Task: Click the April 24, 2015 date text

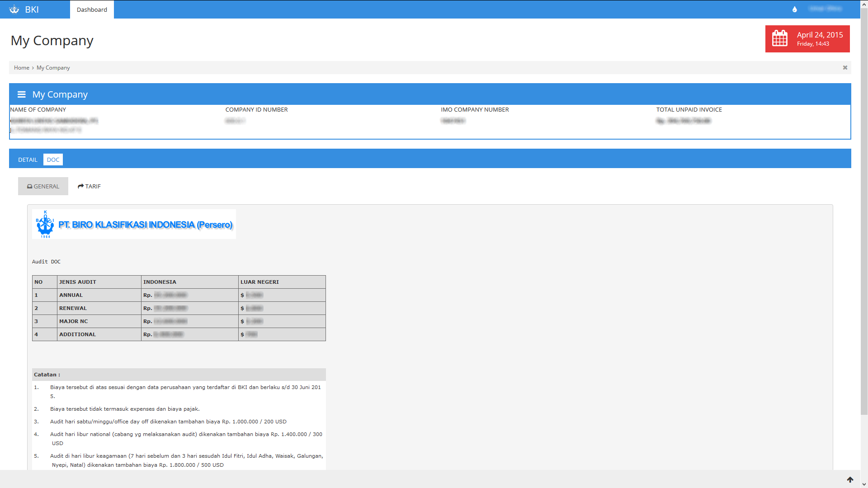Action: 819,35
